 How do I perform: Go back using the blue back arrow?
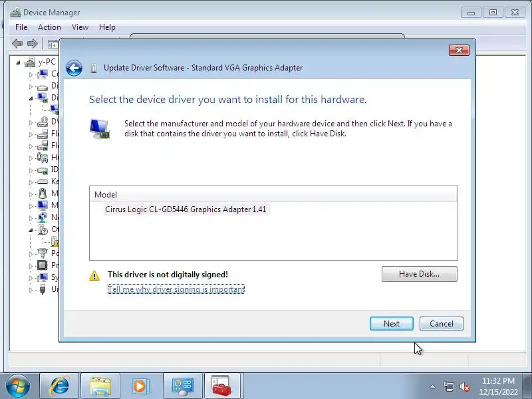click(x=74, y=68)
